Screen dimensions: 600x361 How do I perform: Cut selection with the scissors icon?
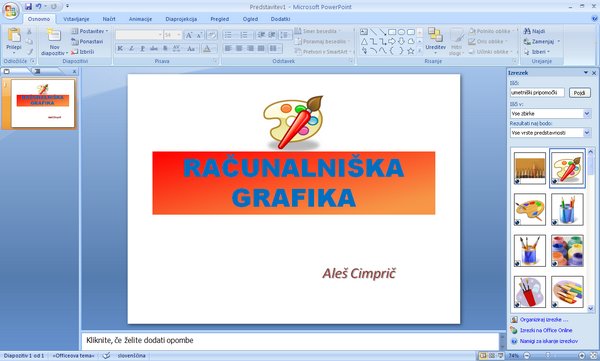(29, 31)
